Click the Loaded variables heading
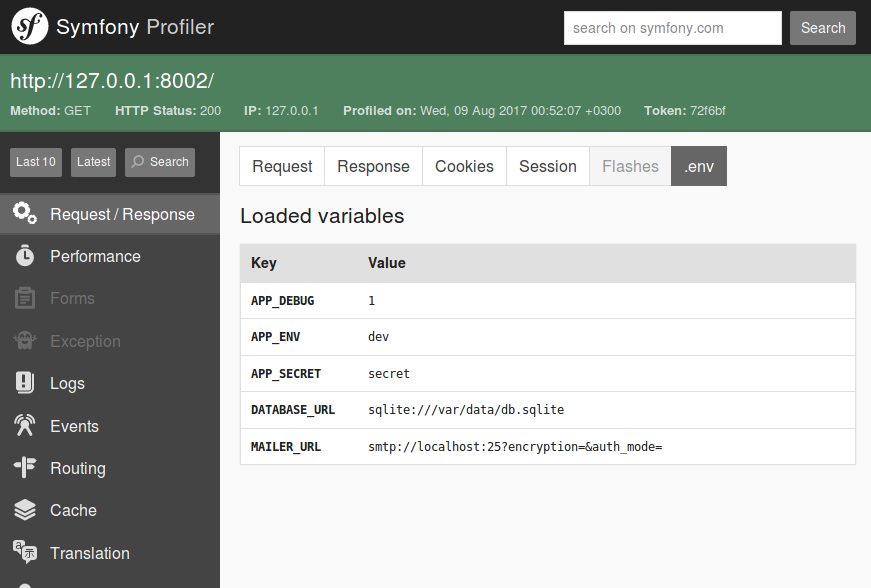This screenshot has height=588, width=871. click(x=322, y=216)
